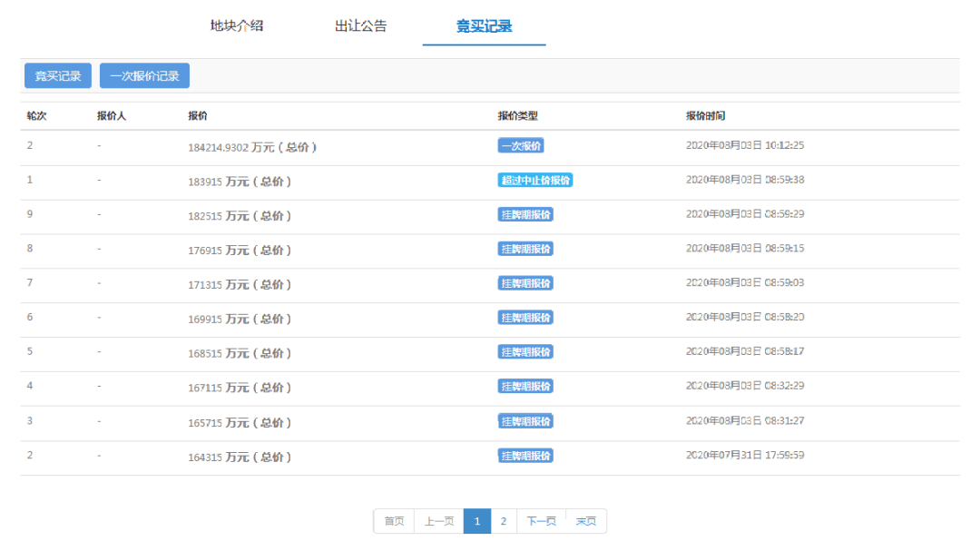Select the underlined 竞买记录 tab

(x=484, y=26)
